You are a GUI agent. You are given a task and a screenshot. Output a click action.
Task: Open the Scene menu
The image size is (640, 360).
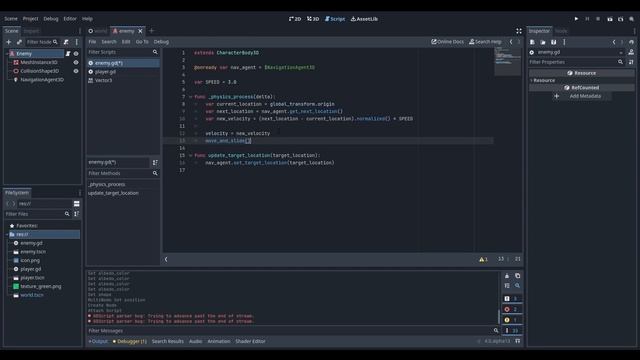tap(11, 19)
